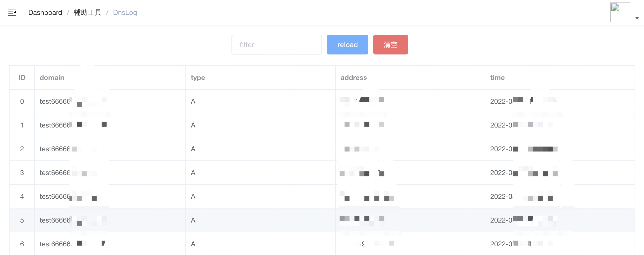Select the domain cell in row 3

110,173
